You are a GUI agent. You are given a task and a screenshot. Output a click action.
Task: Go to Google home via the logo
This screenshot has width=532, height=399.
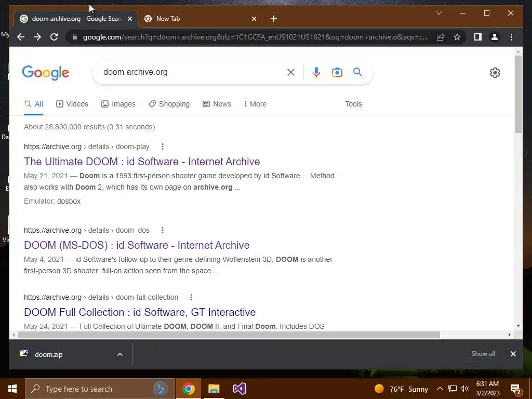click(x=46, y=73)
